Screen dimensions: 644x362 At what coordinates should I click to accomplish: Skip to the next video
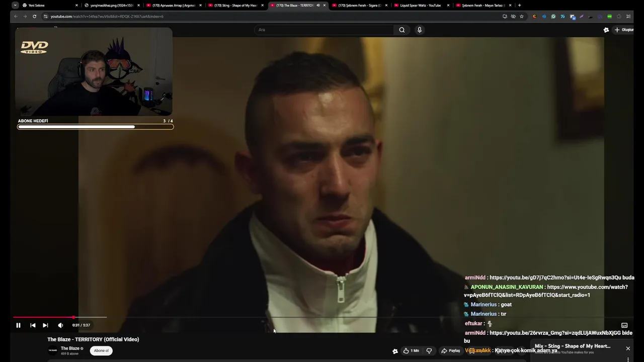(45, 325)
